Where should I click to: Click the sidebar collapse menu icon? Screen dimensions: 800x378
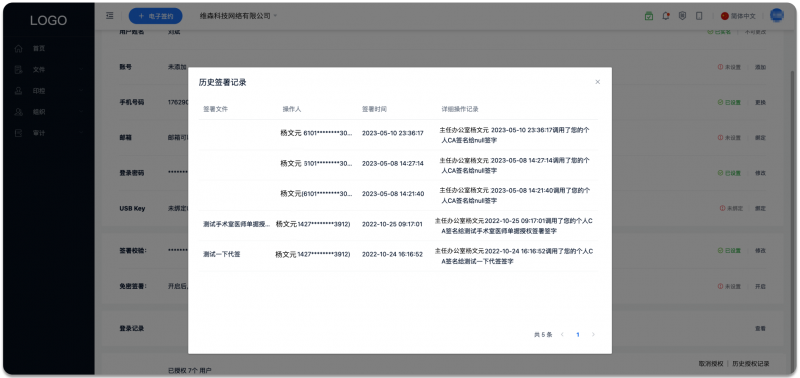pyautogui.click(x=109, y=16)
